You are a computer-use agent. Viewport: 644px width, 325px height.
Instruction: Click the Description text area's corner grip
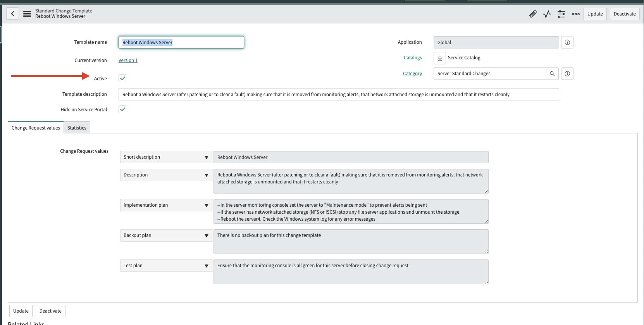click(486, 191)
